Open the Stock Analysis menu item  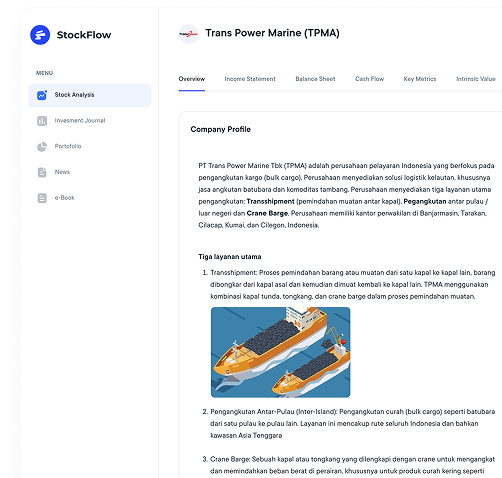(x=89, y=95)
